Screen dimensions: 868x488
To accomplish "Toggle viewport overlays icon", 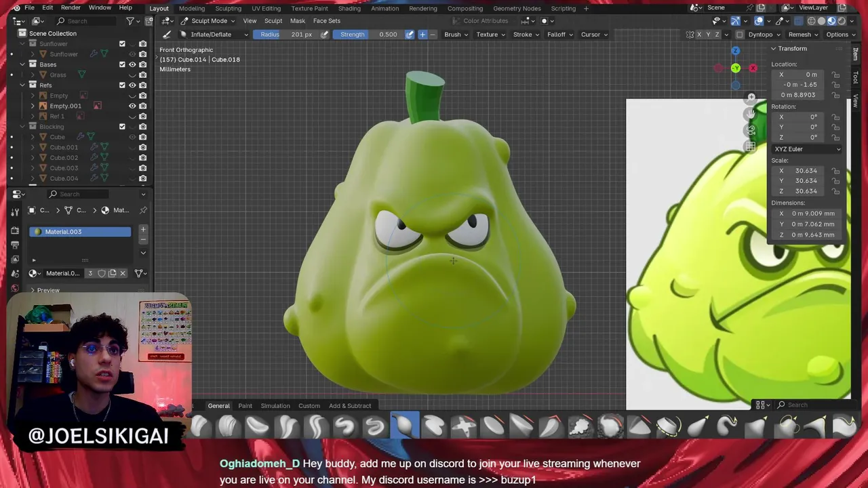I will 759,21.
